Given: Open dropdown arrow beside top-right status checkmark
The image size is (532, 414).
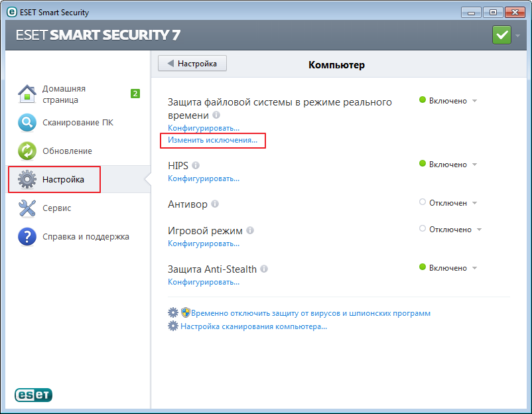Looking at the screenshot, I should pos(517,36).
